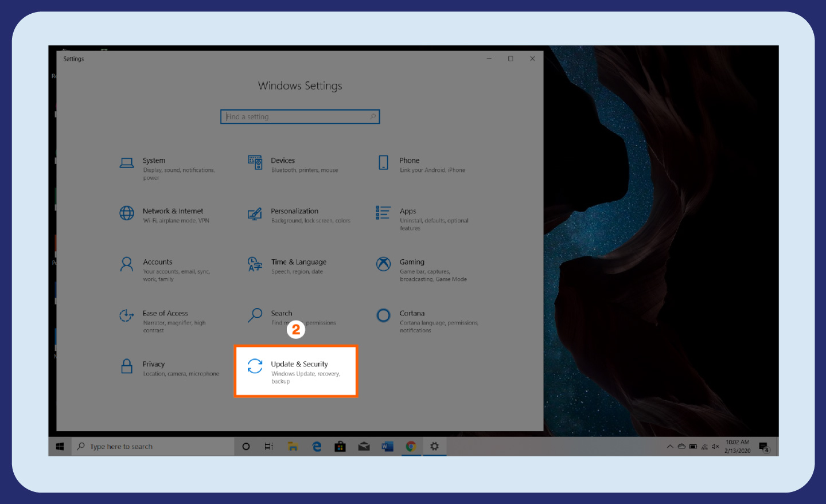Screen dimensions: 826x504
Task: Open the System settings laptop icon
Action: (x=127, y=163)
